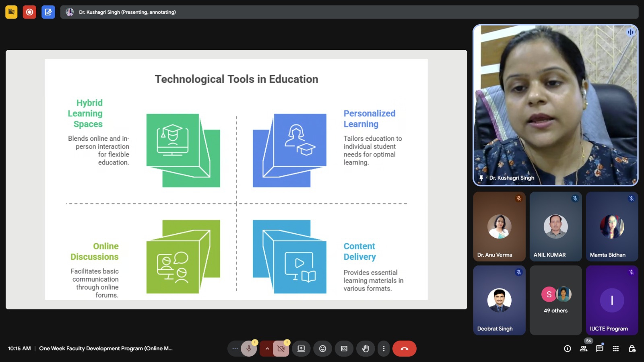Show the participants people list

pyautogui.click(x=583, y=349)
